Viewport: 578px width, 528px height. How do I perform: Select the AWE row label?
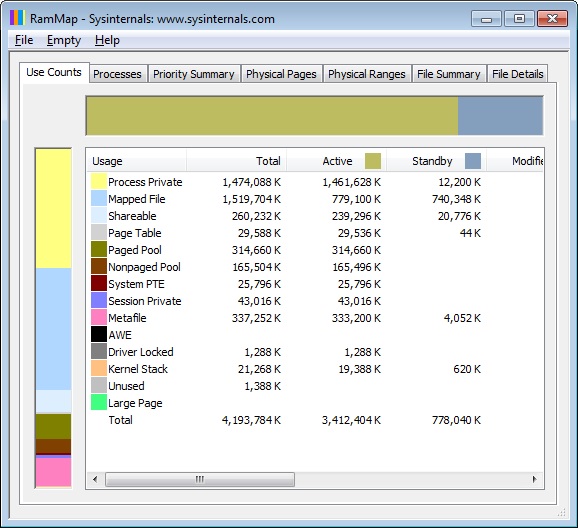[x=119, y=335]
